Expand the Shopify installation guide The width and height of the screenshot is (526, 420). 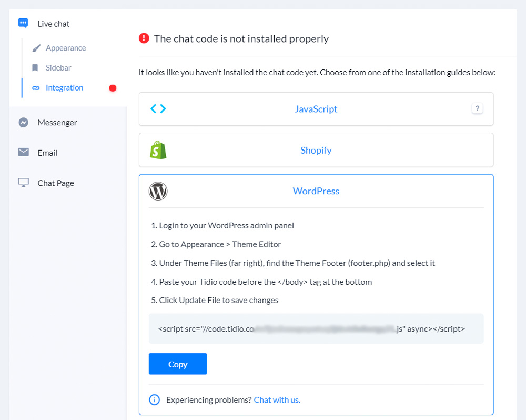pos(316,150)
